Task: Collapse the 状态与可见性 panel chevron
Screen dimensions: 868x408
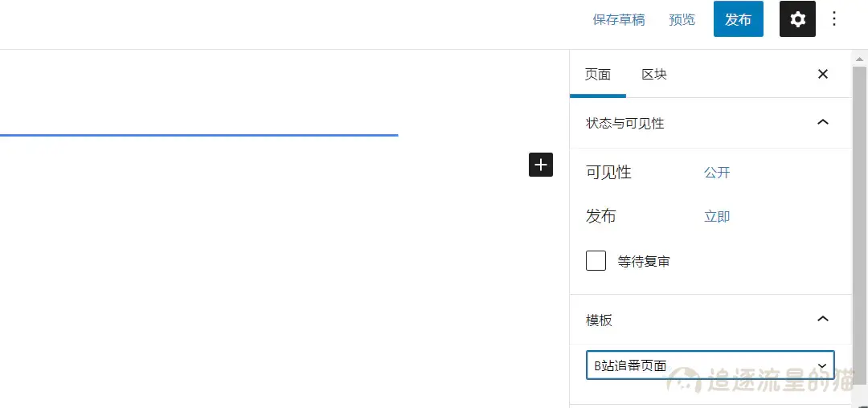Action: pyautogui.click(x=822, y=123)
